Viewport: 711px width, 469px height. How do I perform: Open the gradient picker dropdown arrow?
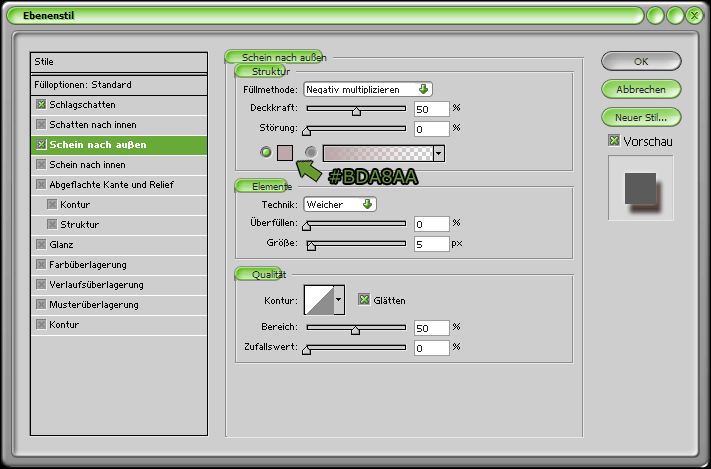pyautogui.click(x=438, y=154)
